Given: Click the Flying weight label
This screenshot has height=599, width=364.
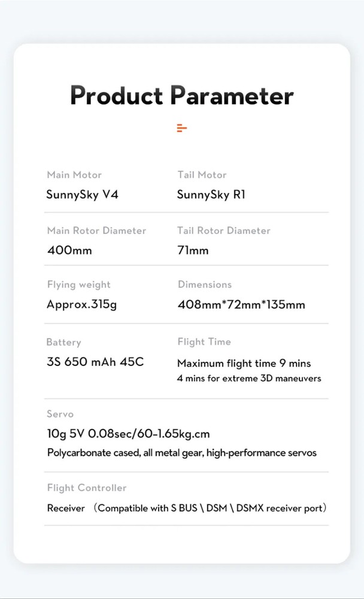Looking at the screenshot, I should (78, 285).
